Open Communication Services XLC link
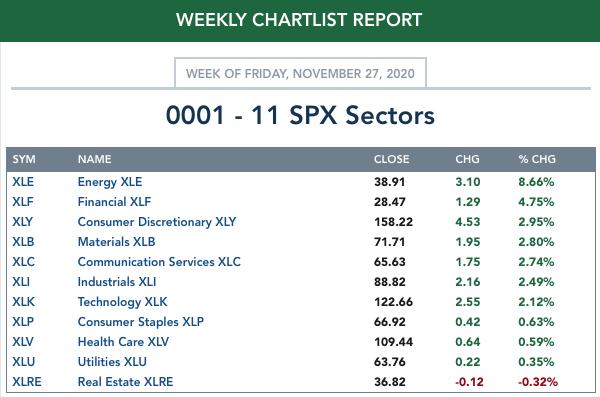 (x=159, y=262)
